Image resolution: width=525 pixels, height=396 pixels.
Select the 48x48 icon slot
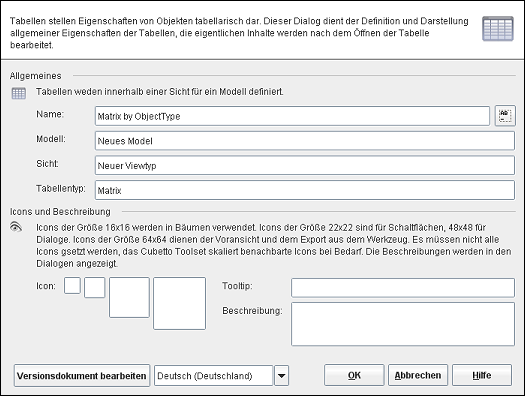click(129, 297)
